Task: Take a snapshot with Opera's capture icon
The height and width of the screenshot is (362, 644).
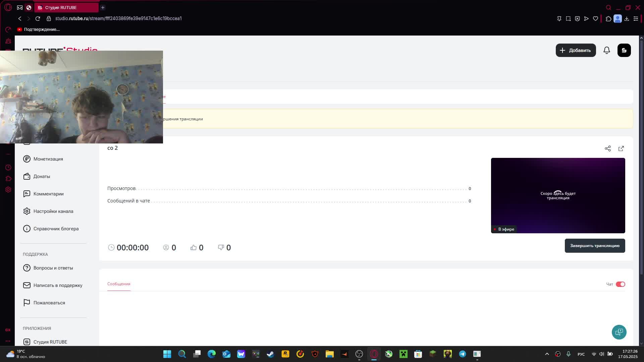Action: (568, 19)
